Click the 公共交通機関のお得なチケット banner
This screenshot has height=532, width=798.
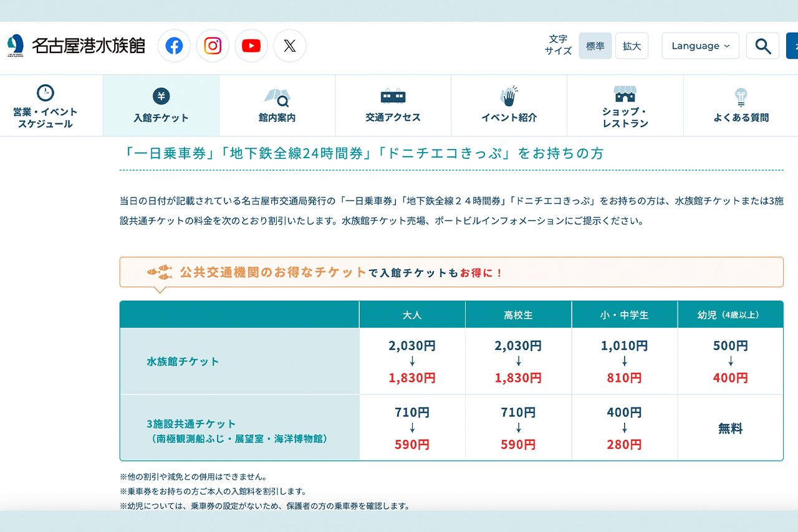pos(451,272)
